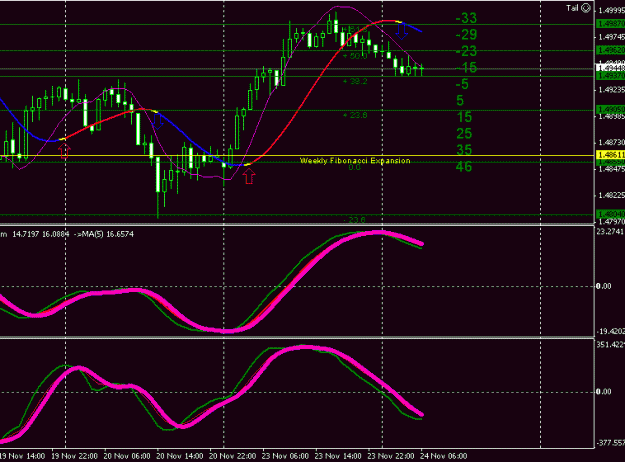Click the 20 Nov 22:00 time label
This screenshot has height=462, width=625.
point(232,456)
